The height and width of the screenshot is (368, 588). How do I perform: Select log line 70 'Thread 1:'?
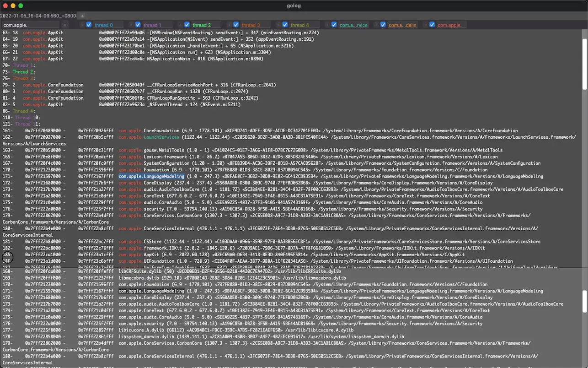[x=18, y=65]
